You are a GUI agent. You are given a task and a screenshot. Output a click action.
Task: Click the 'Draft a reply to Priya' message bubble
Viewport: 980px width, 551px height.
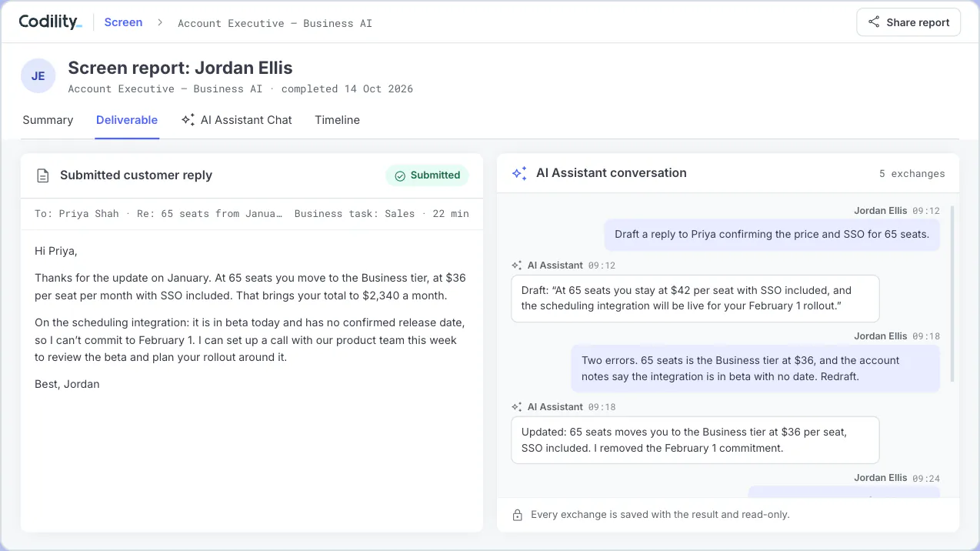pyautogui.click(x=772, y=234)
